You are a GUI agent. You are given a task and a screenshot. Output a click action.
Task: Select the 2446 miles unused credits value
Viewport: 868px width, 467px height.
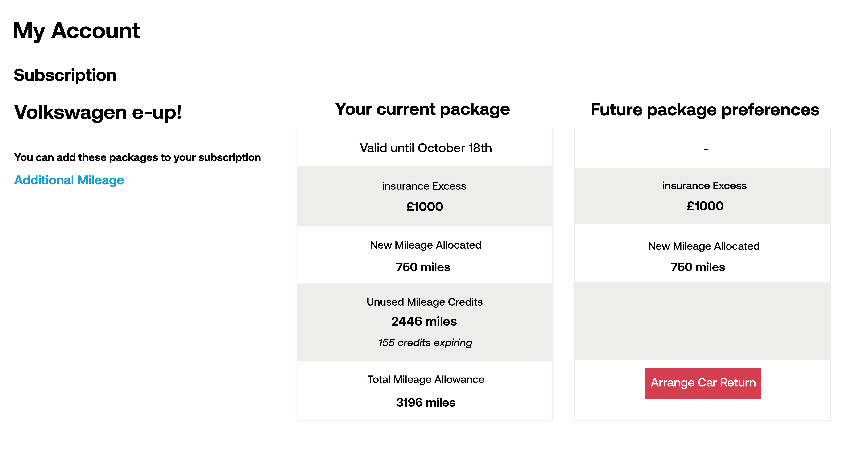[424, 321]
